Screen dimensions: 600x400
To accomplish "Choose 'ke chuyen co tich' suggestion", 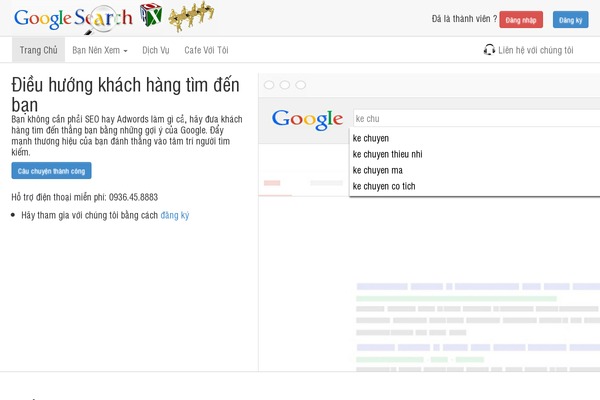I will point(384,186).
